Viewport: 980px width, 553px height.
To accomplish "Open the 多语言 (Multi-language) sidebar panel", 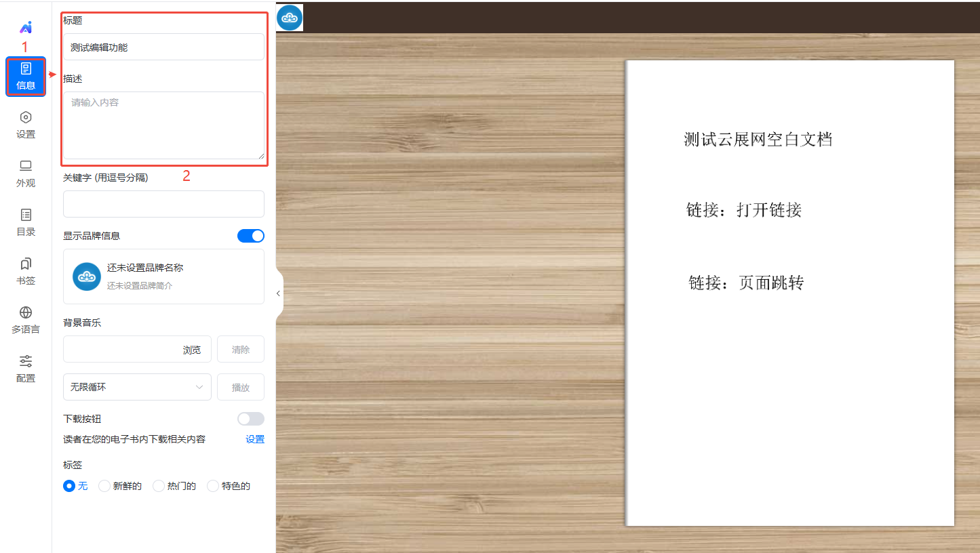I will [26, 320].
